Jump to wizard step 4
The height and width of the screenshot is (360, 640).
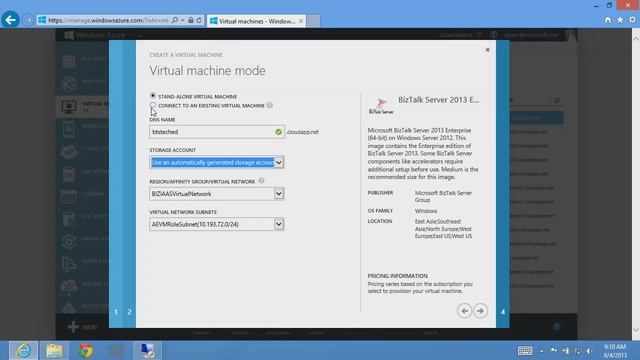coord(503,312)
